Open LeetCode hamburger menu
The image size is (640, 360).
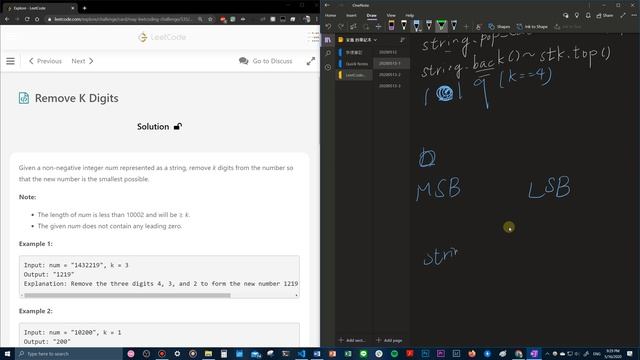[x=10, y=61]
